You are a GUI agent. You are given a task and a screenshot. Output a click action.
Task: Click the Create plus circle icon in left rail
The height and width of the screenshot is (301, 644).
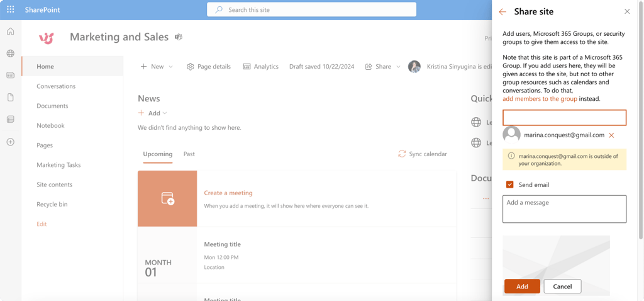[11, 142]
